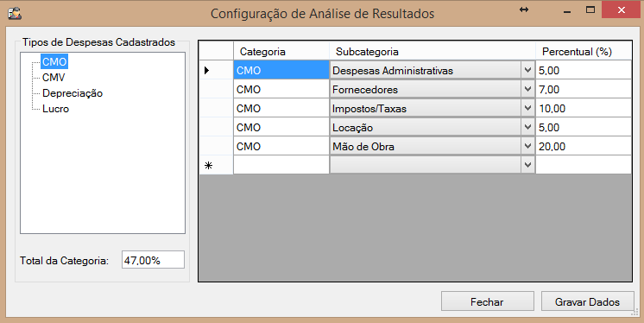
Task: Click the application icon in title bar
Action: (15, 13)
